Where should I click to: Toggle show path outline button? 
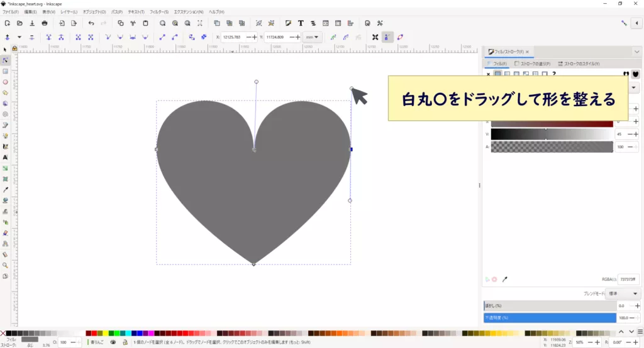pos(400,37)
